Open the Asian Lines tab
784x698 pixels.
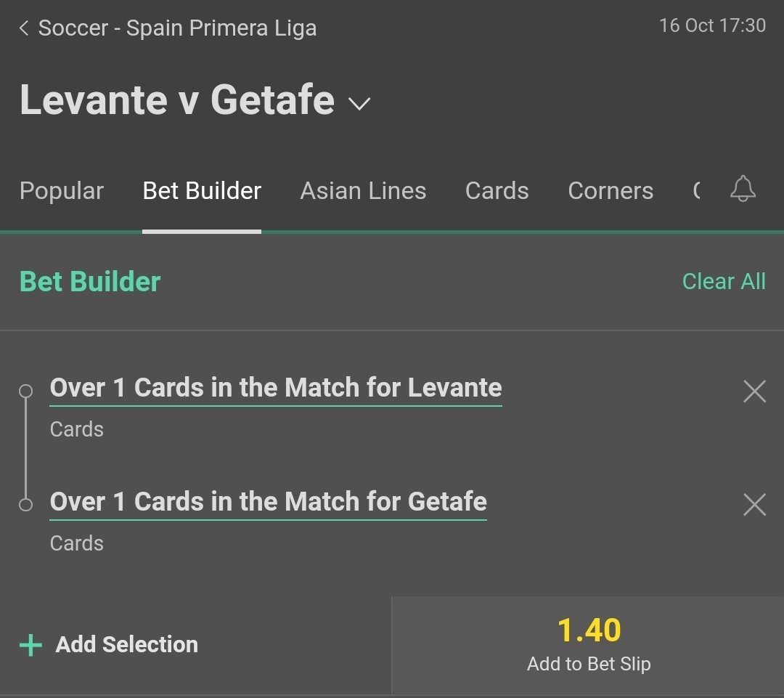363,191
